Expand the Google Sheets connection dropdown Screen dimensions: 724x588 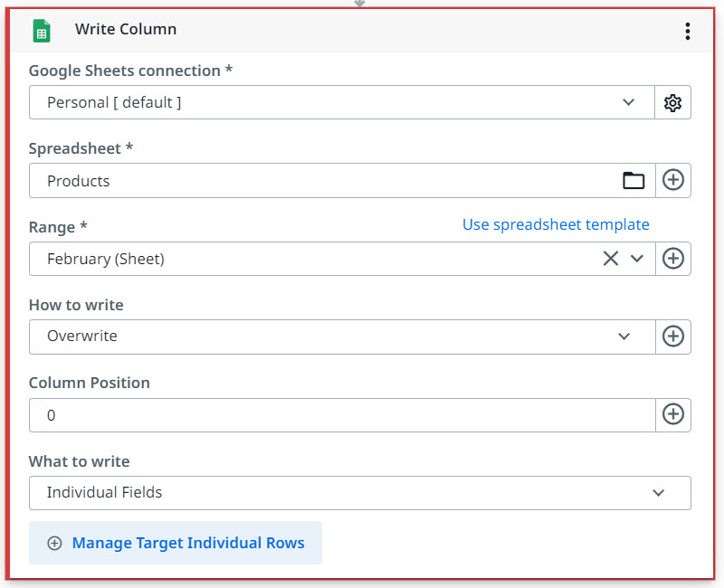click(x=629, y=103)
